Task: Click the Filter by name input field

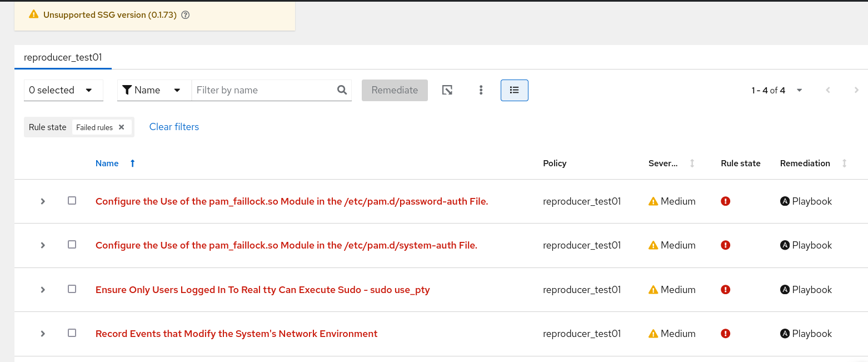Action: pos(264,90)
